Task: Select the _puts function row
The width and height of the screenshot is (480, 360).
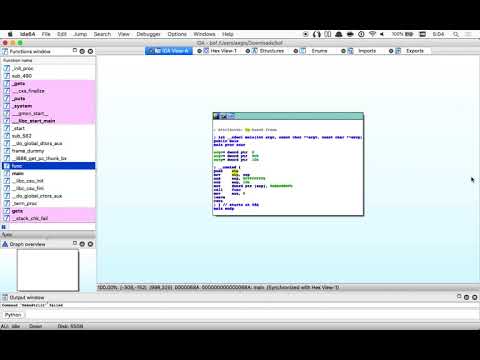Action: coord(49,98)
